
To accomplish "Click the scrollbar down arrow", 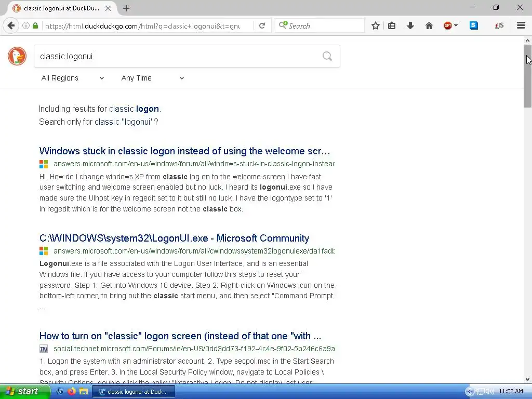I will click(527, 379).
